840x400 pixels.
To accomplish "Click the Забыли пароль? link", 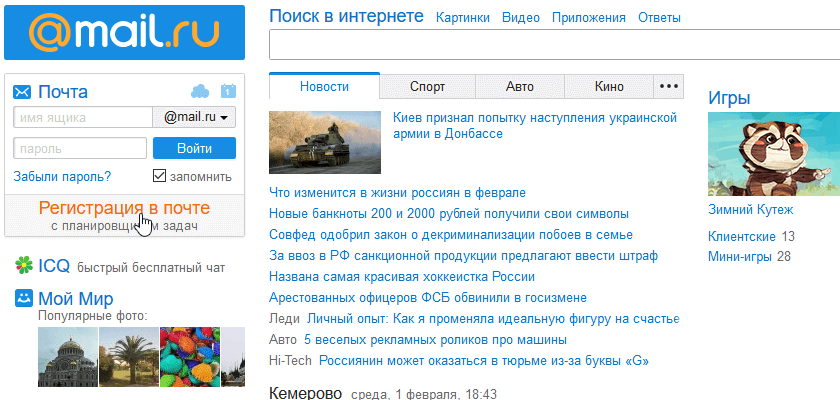I will point(62,177).
